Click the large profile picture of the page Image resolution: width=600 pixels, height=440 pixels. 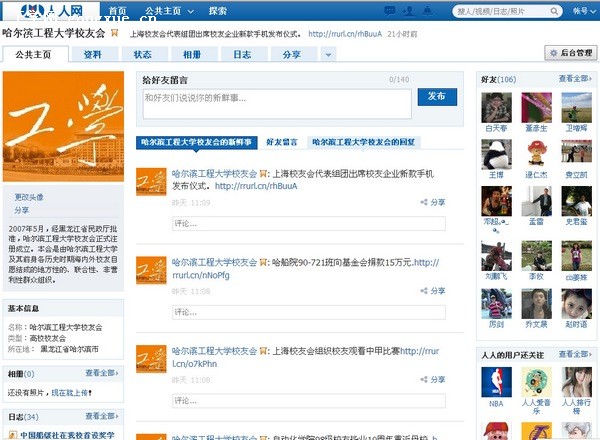60,132
